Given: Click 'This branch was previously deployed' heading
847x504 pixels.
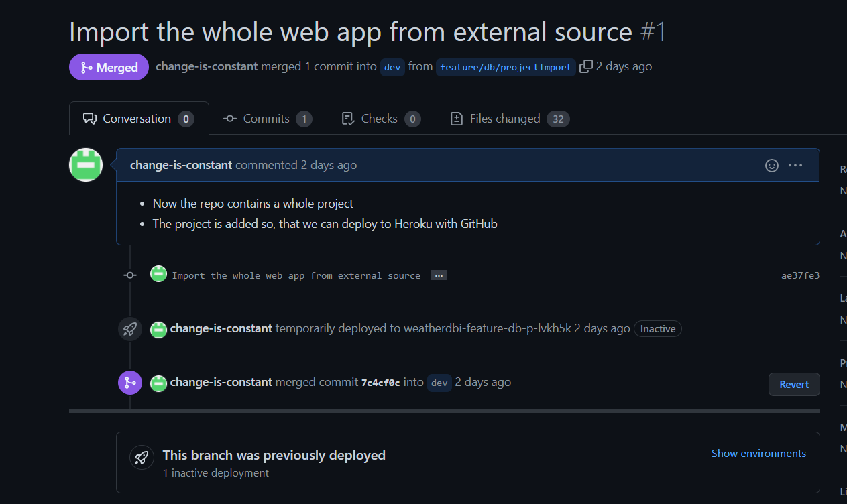Looking at the screenshot, I should click(x=274, y=455).
